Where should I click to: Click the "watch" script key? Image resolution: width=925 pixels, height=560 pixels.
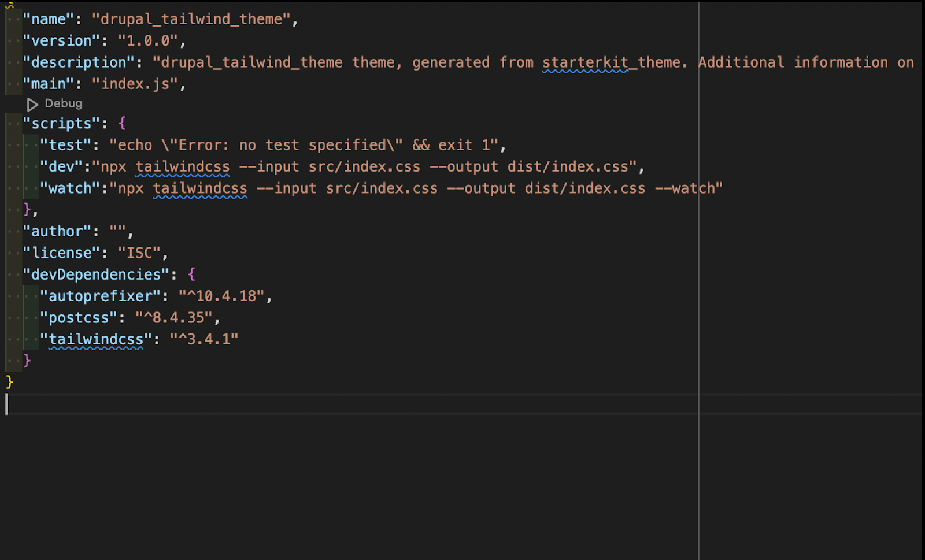coord(70,188)
